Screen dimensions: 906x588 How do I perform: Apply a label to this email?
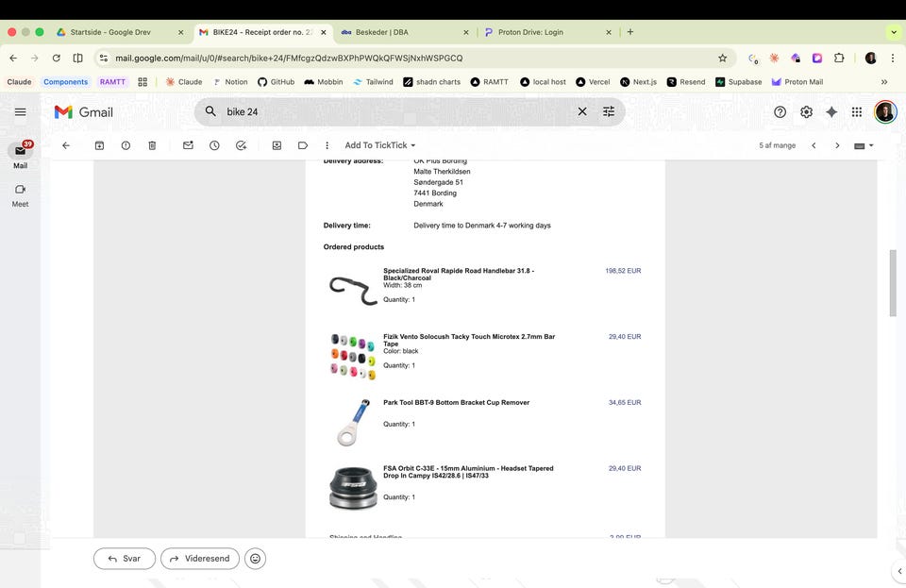click(x=303, y=145)
